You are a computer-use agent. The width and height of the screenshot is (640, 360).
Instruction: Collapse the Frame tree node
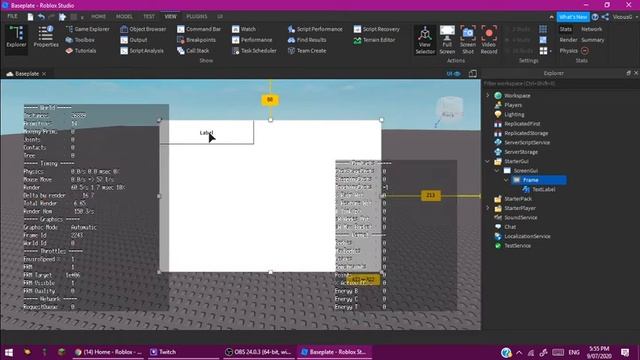pos(506,180)
